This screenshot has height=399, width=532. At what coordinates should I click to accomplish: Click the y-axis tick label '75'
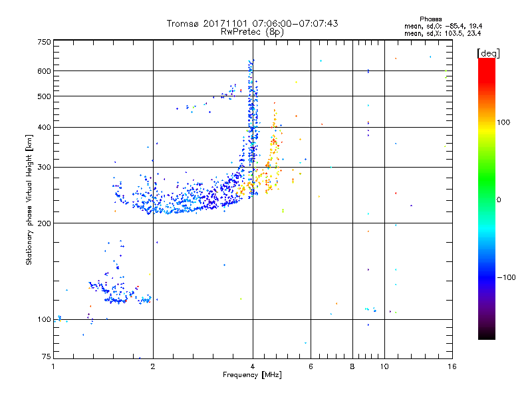pos(47,356)
